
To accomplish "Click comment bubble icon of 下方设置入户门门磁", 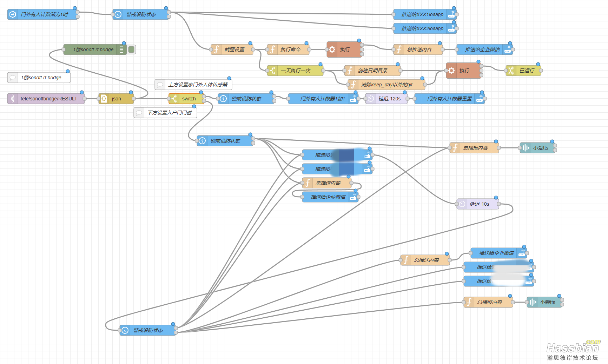I will (x=139, y=113).
